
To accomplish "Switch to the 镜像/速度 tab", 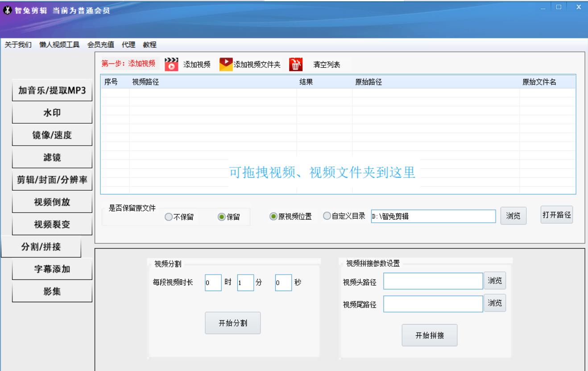I will tap(52, 135).
